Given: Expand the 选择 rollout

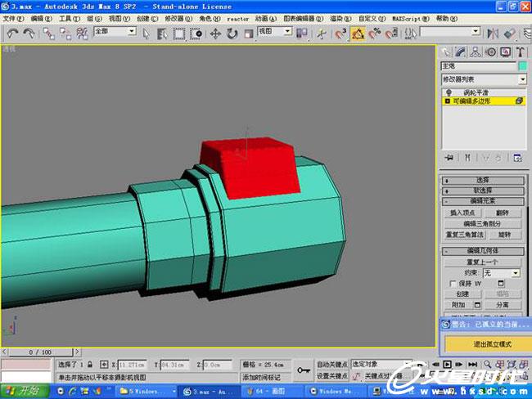Looking at the screenshot, I should click(483, 181).
